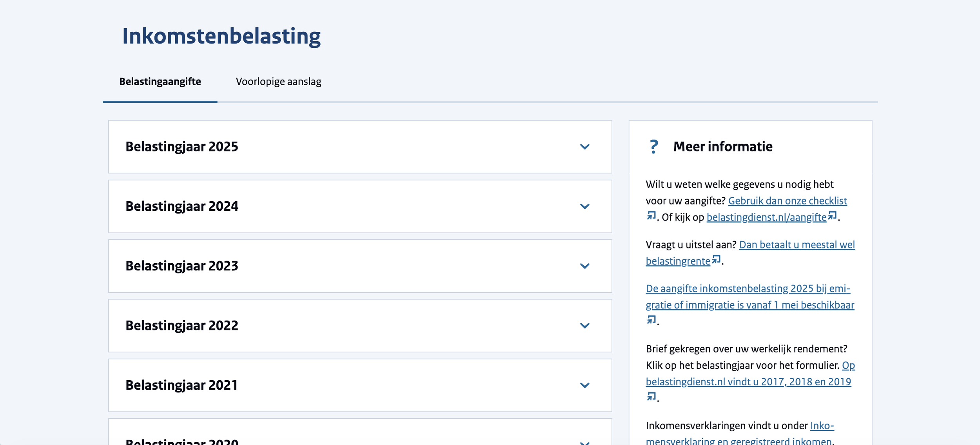Open belastingdienst.nl/aangifte link

point(766,217)
